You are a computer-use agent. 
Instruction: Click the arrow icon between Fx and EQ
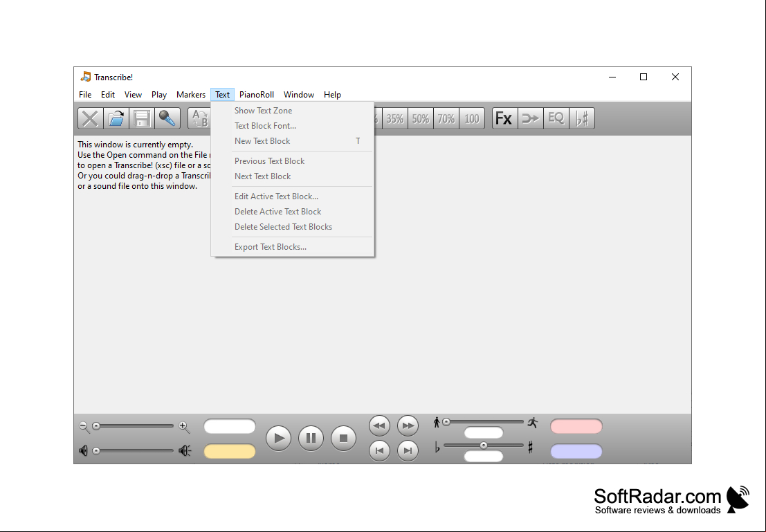point(530,119)
